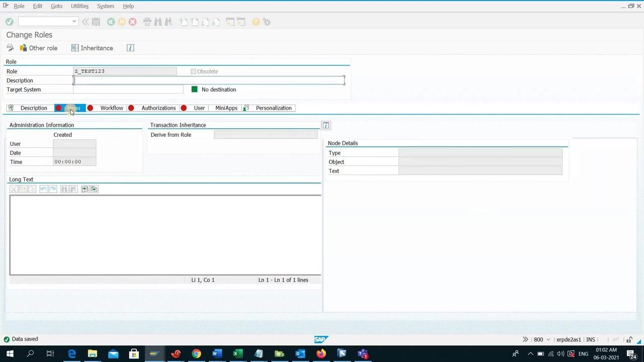Image resolution: width=644 pixels, height=362 pixels.
Task: Open Word from the taskbar
Action: (x=216, y=354)
